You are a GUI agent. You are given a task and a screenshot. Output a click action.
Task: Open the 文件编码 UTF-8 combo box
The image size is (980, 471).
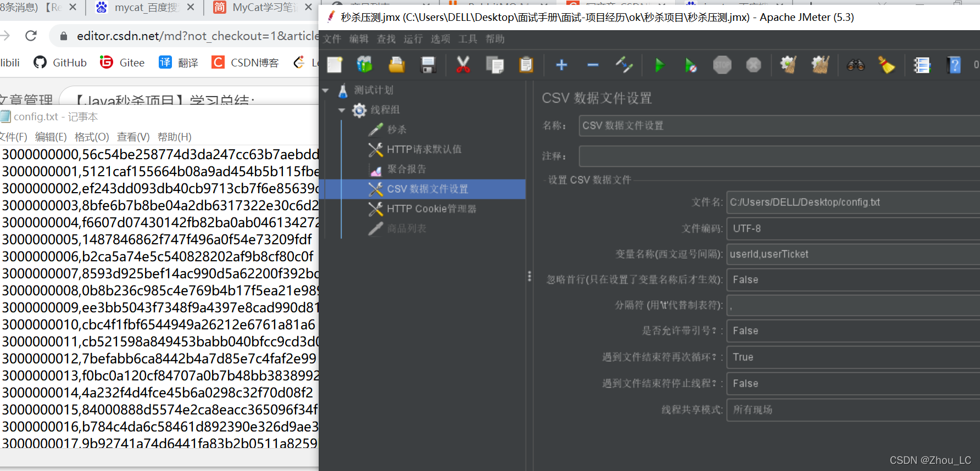pyautogui.click(x=853, y=228)
